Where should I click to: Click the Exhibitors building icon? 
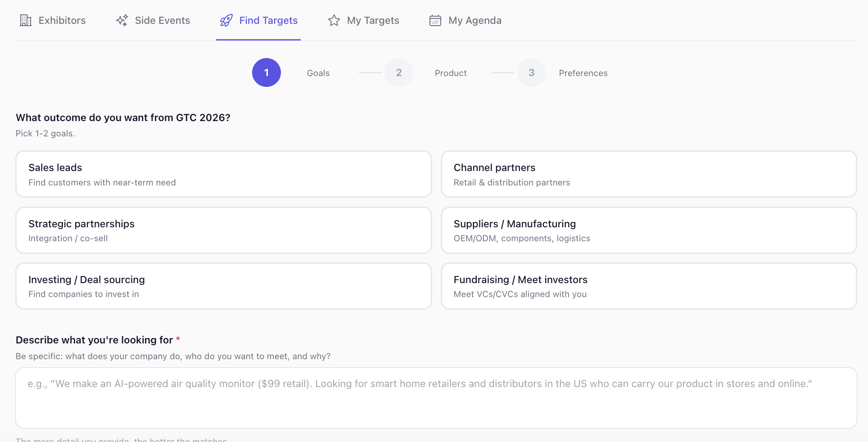click(26, 20)
